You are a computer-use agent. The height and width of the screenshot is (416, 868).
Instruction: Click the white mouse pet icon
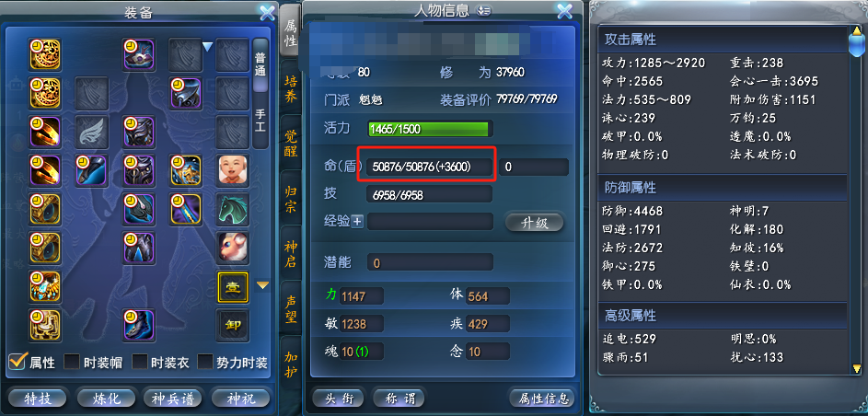coord(233,248)
